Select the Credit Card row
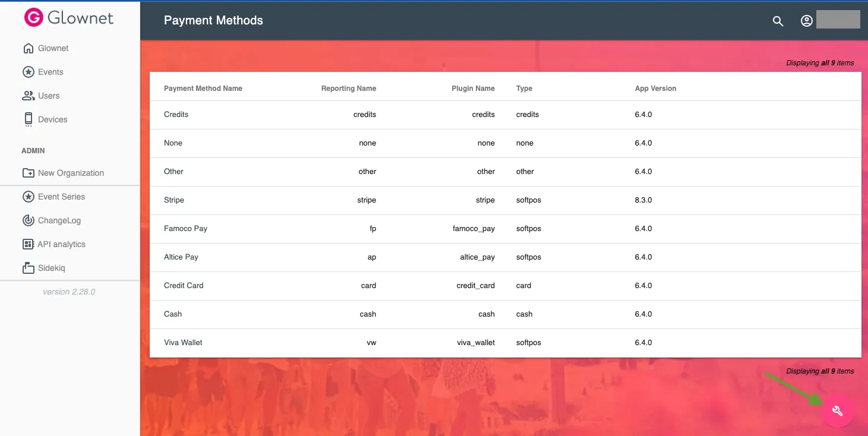This screenshot has width=868, height=436. [x=505, y=286]
